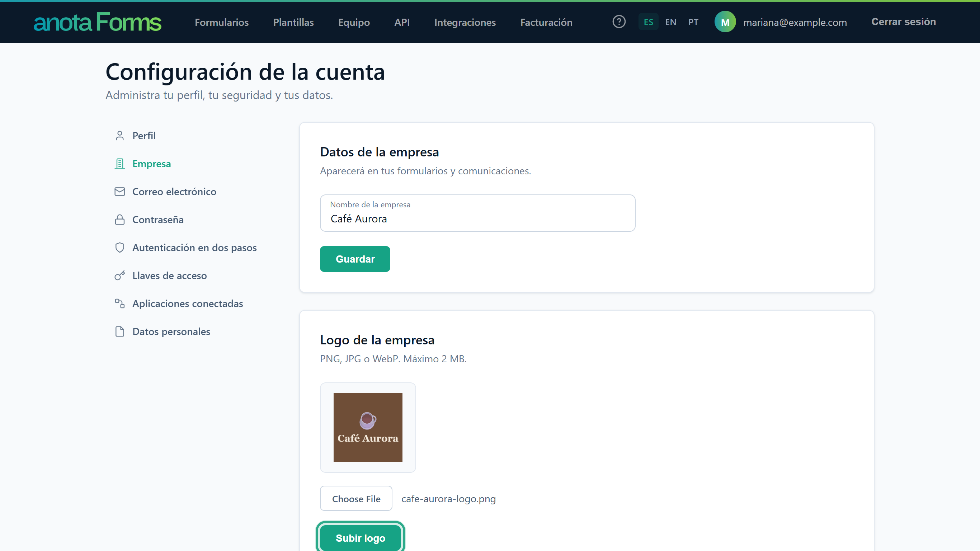Image resolution: width=980 pixels, height=551 pixels.
Task: Click the Subir logo button
Action: [360, 537]
